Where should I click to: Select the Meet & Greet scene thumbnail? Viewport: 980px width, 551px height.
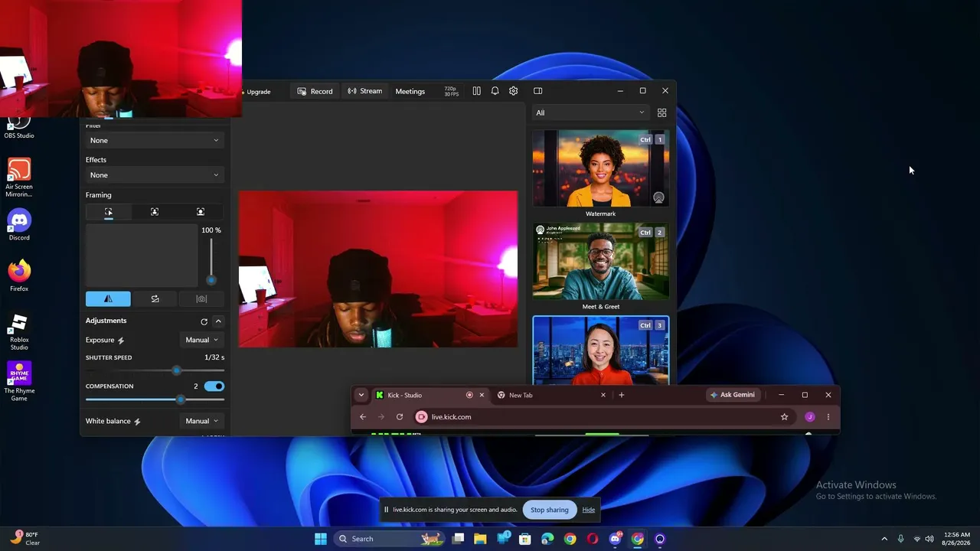[x=601, y=261]
